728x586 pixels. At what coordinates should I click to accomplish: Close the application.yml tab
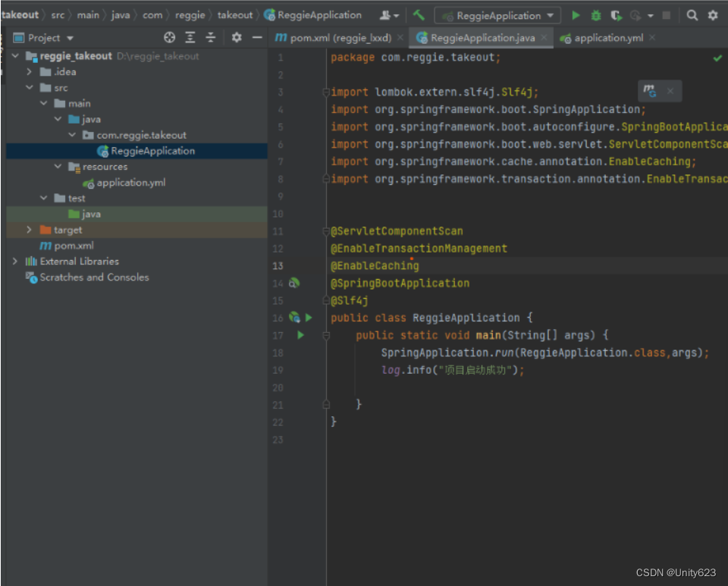click(x=652, y=38)
